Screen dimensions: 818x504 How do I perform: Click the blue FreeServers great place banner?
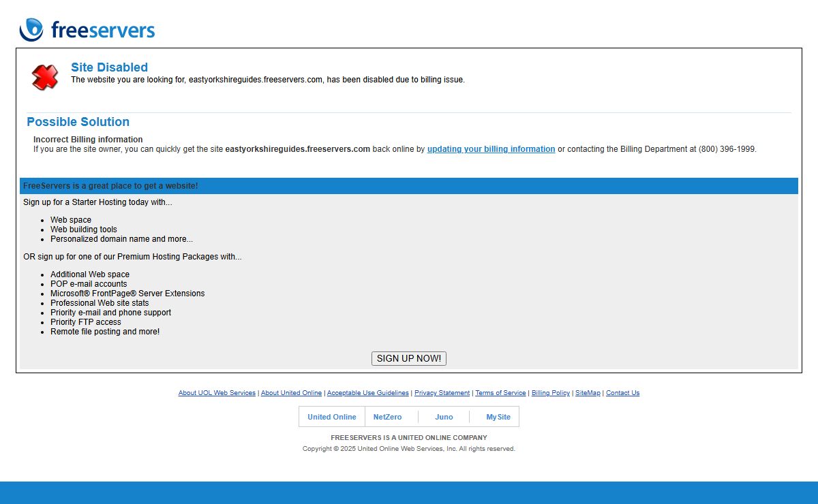(408, 186)
